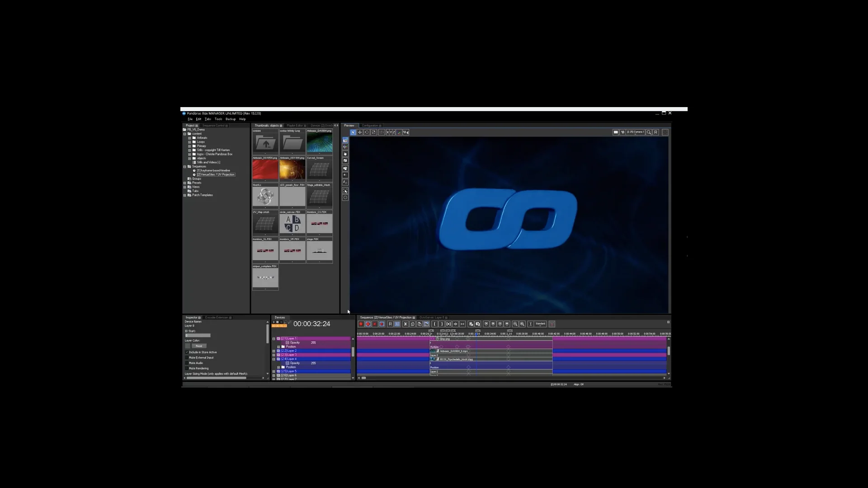Toggle Mute External Input checkbox
868x488 pixels.
point(187,358)
